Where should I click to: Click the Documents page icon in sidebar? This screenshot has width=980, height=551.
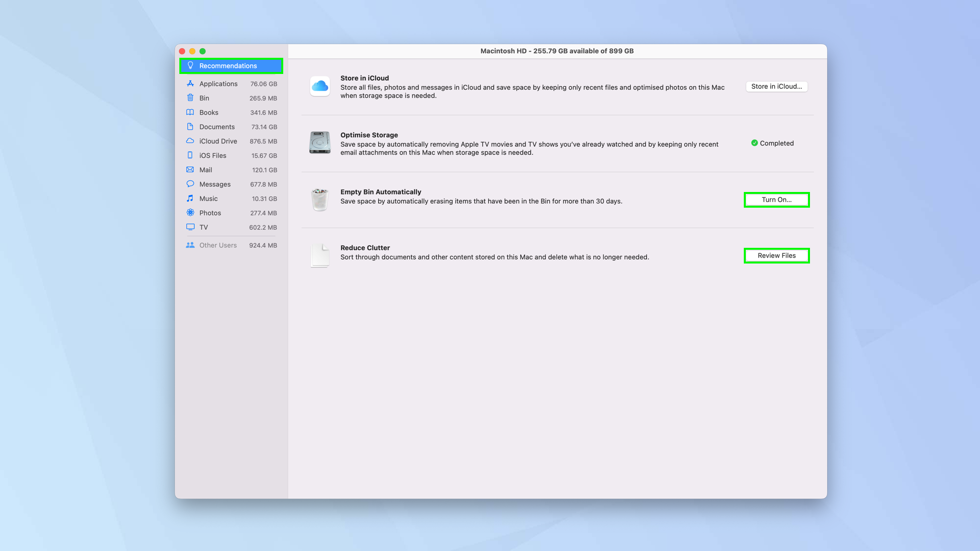coord(190,126)
